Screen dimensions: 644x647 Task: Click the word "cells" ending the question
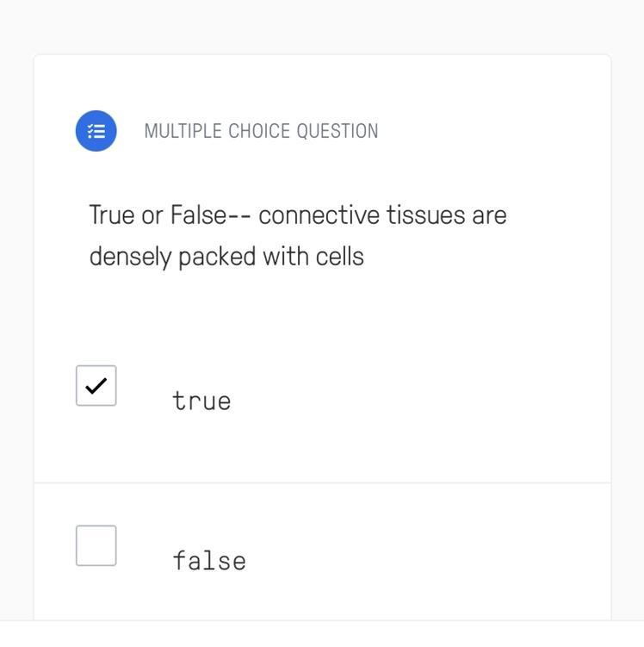[x=339, y=257]
